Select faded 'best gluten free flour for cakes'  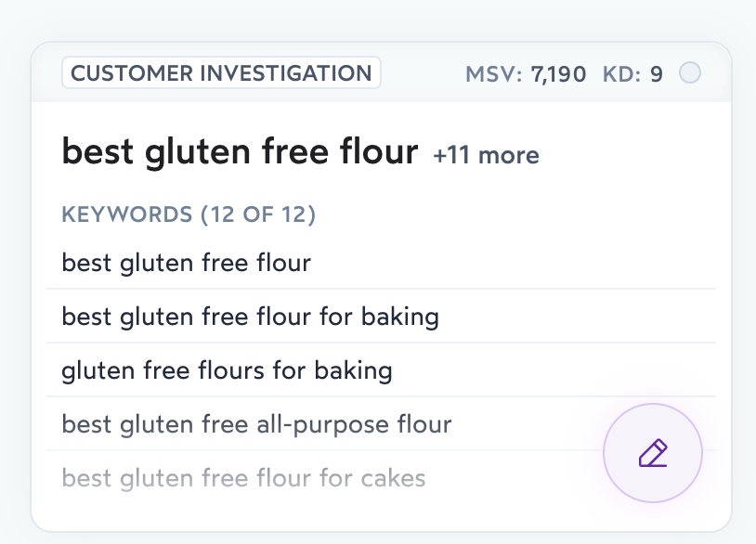(x=243, y=479)
